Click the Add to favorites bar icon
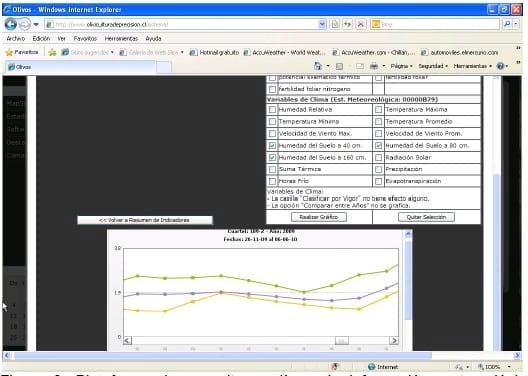Screen dimensions: 528x376 tap(52, 52)
